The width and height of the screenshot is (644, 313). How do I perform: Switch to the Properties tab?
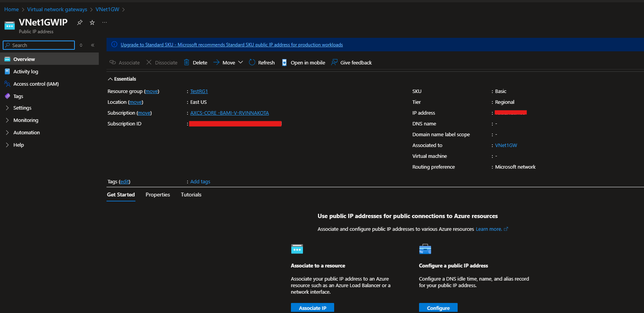tap(158, 195)
